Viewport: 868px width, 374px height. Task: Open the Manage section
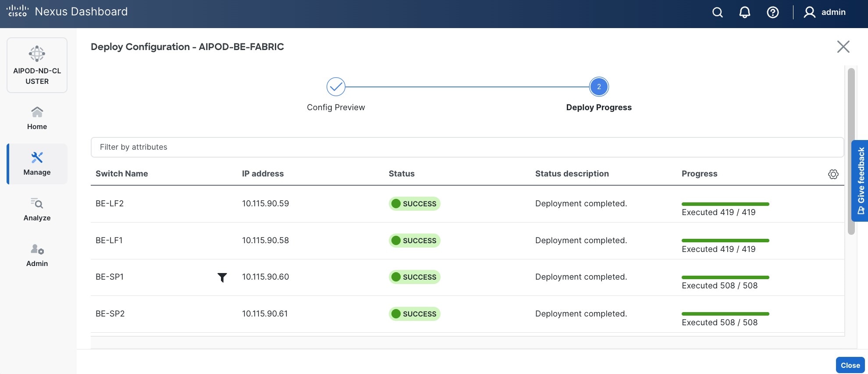point(37,164)
